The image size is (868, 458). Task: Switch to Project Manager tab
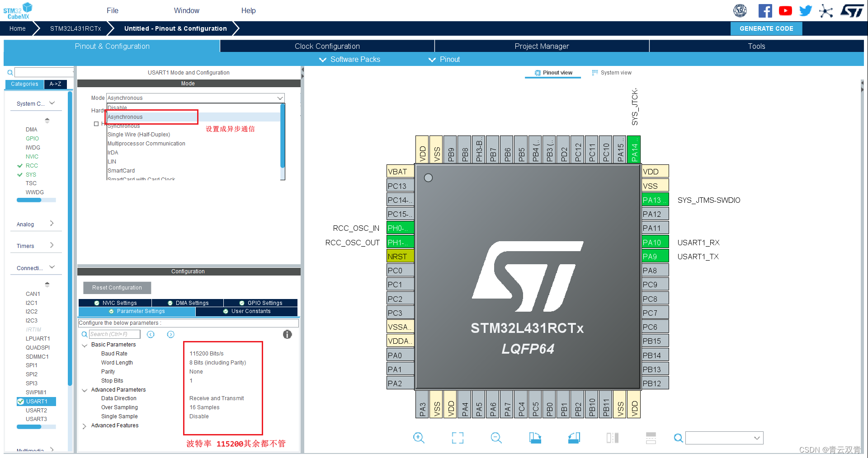pyautogui.click(x=542, y=46)
